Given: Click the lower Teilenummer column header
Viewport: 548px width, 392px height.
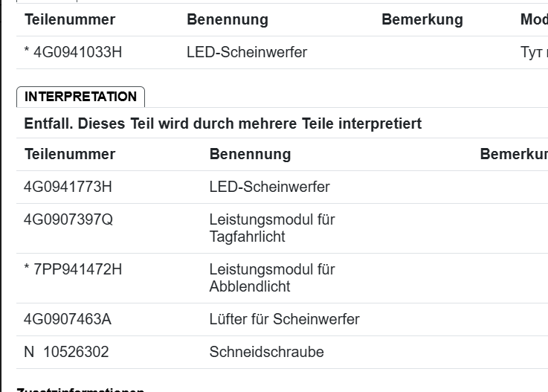Looking at the screenshot, I should pyautogui.click(x=70, y=154).
